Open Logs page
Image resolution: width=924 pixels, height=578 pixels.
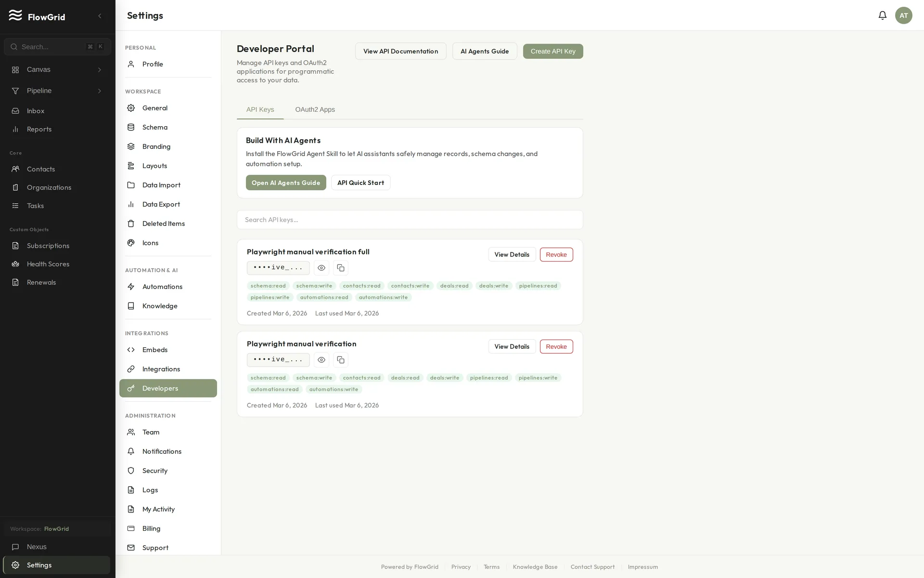pos(168,490)
